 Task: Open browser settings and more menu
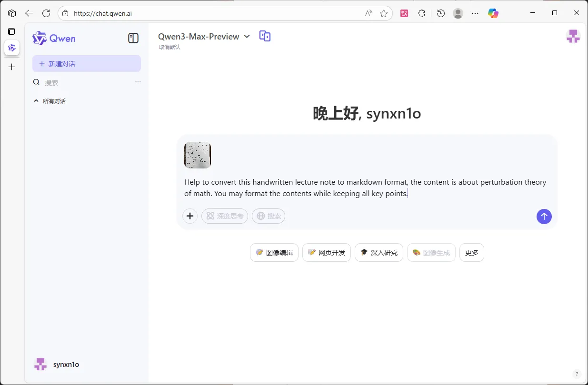475,13
